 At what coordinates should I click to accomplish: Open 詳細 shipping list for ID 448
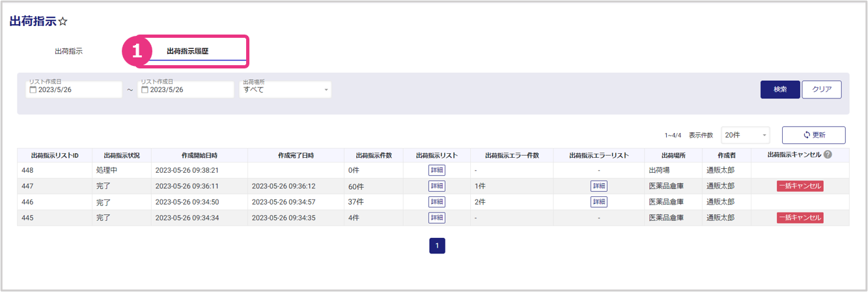tap(436, 170)
